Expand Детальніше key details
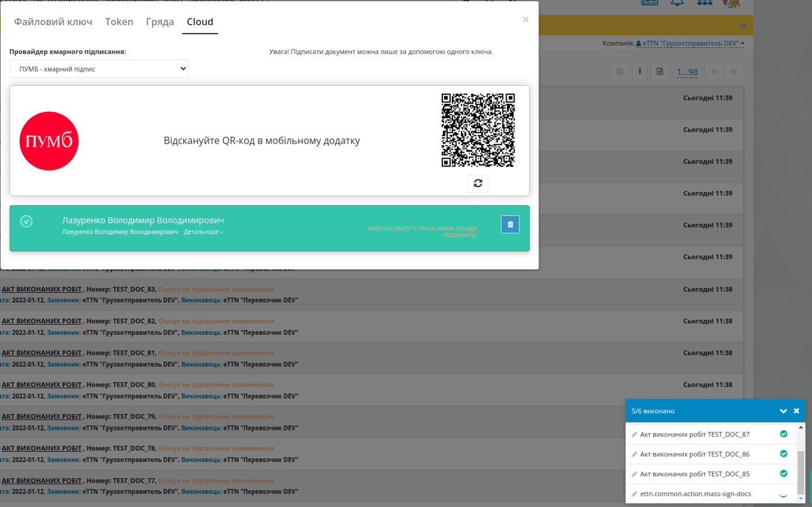Screen dimensions: 812x507 tap(204, 232)
